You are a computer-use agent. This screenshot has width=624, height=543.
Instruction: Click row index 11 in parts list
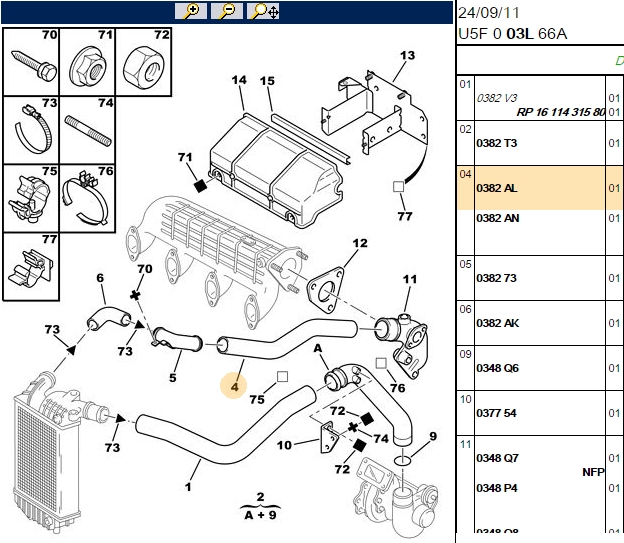point(465,444)
